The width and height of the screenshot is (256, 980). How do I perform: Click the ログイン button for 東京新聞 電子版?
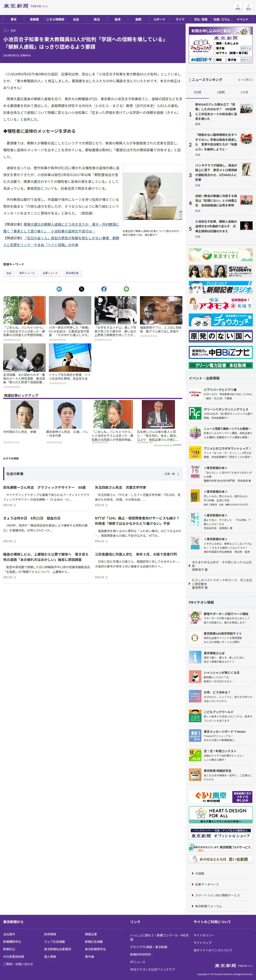[x=246, y=48]
